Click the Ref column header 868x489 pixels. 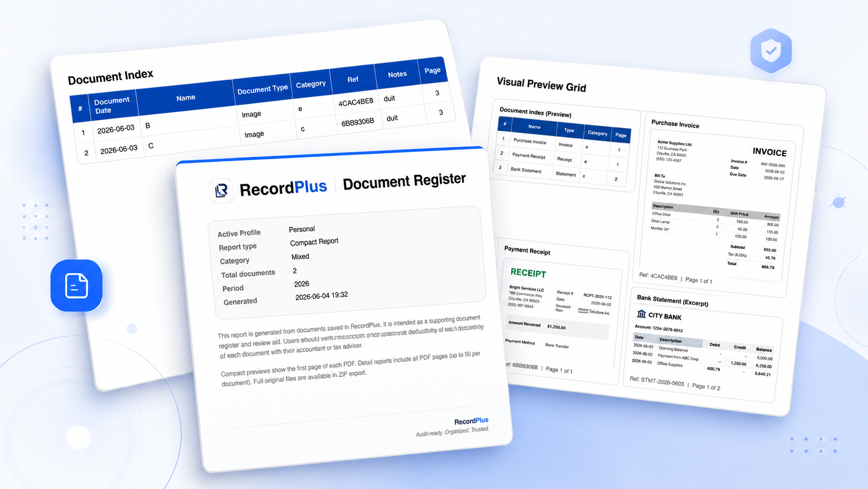[353, 80]
